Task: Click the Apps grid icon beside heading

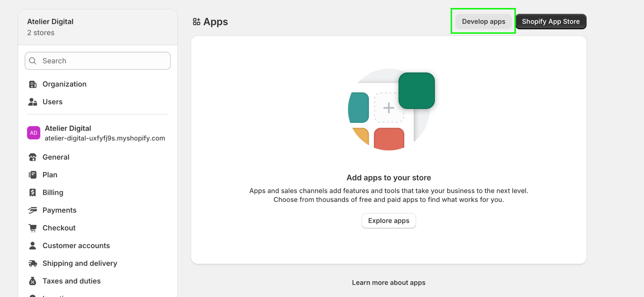Action: [197, 21]
